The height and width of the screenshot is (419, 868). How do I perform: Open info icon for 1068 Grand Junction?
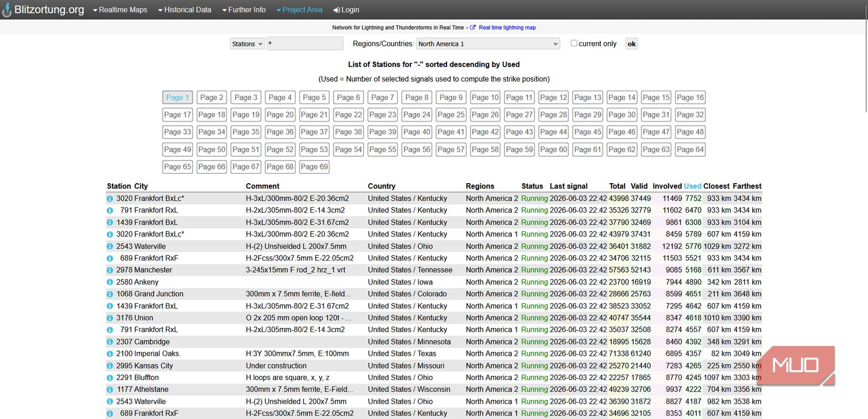click(110, 294)
